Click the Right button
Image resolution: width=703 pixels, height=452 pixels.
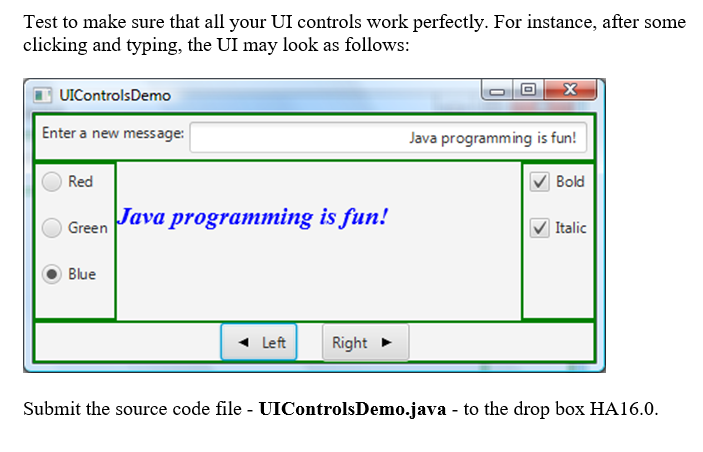point(365,342)
